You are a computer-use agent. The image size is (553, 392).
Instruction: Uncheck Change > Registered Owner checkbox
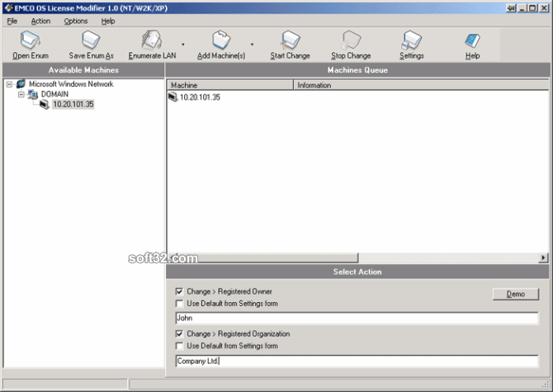tap(179, 291)
